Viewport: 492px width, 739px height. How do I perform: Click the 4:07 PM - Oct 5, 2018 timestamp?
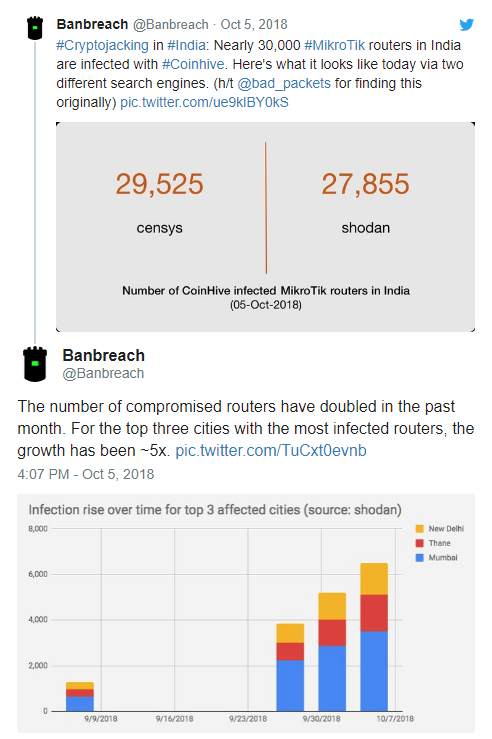coord(86,474)
